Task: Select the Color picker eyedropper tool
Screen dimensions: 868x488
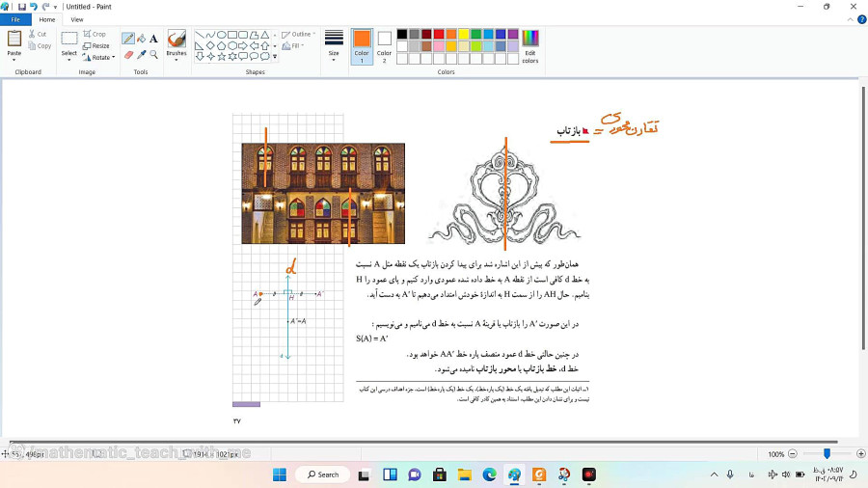Action: [141, 54]
